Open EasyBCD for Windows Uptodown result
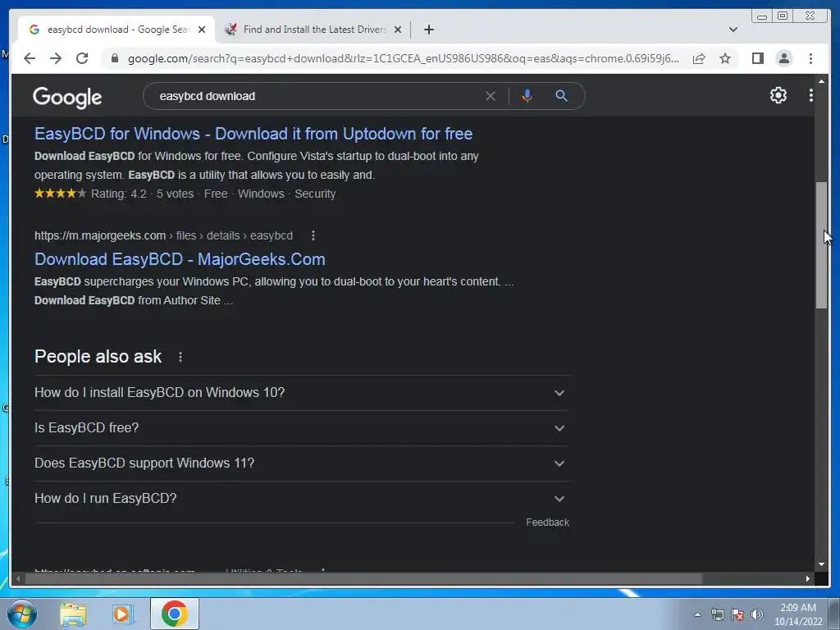This screenshot has width=840, height=630. point(253,134)
